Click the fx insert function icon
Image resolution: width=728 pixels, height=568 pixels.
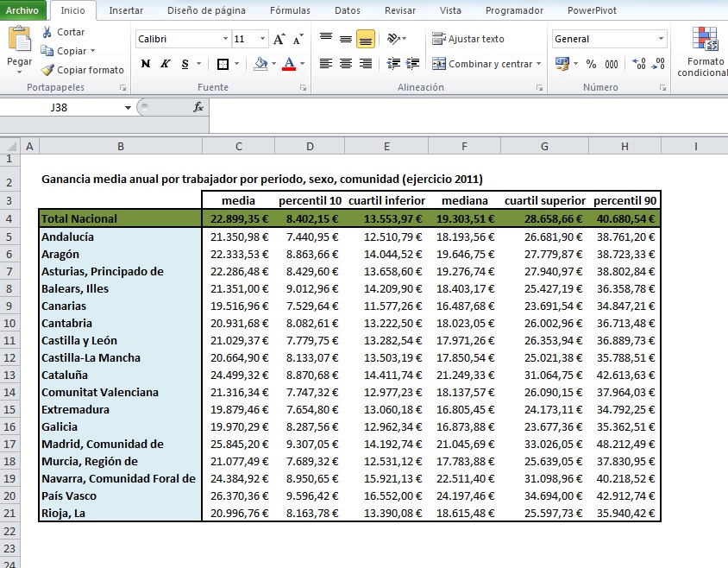pos(198,107)
